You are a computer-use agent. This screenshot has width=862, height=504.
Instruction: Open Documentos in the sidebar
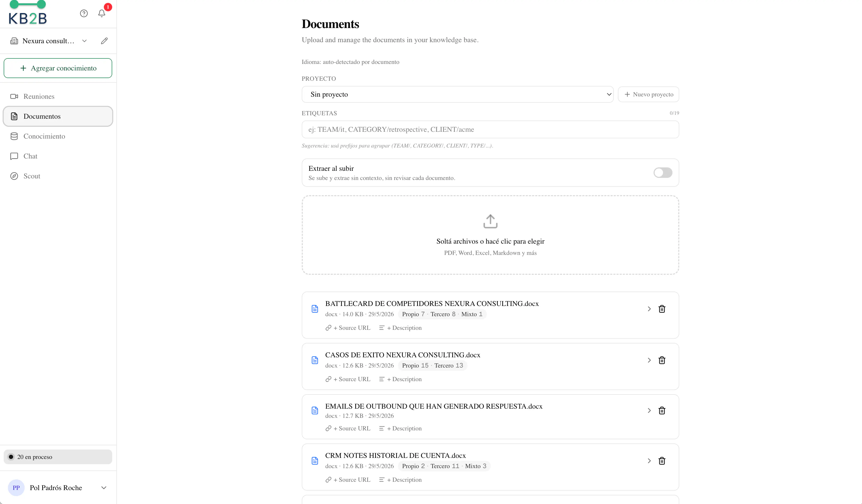58,116
